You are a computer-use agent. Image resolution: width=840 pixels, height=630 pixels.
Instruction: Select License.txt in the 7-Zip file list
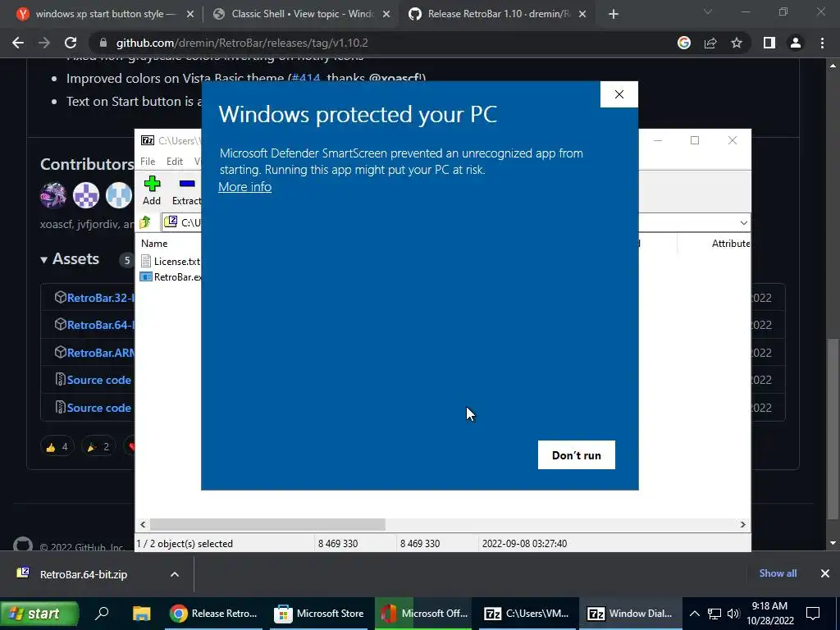[x=170, y=261]
